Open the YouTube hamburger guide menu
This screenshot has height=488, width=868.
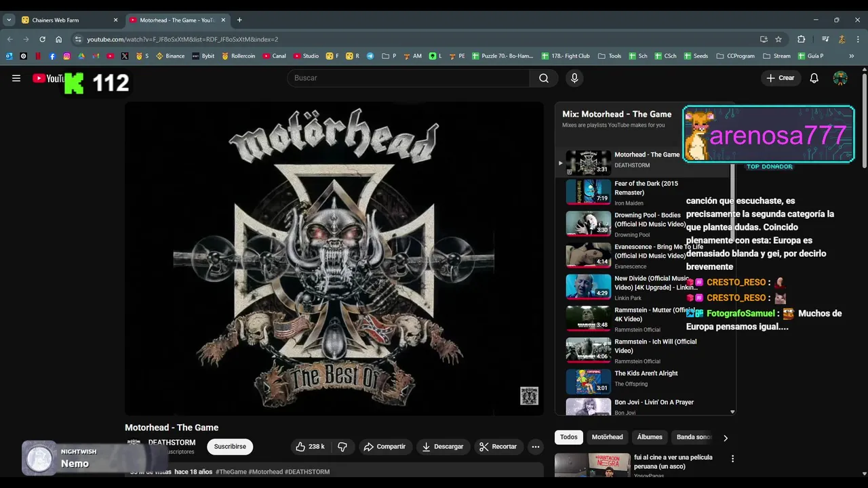pos(16,78)
